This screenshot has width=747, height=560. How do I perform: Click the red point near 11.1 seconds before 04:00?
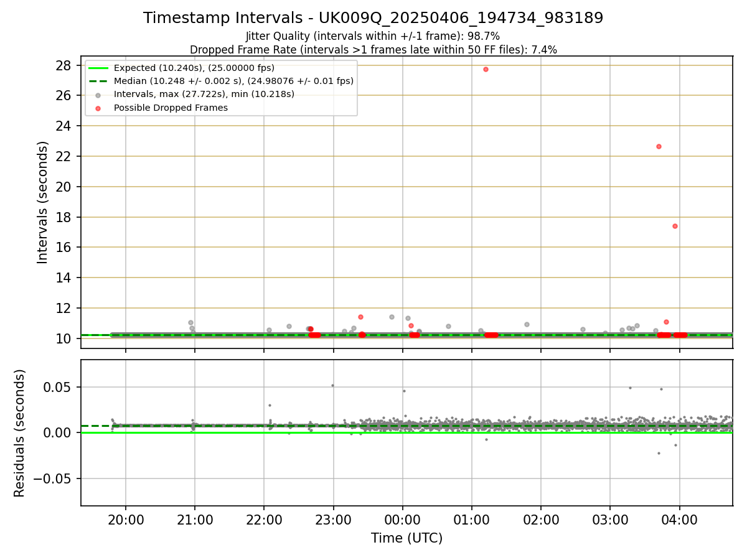pyautogui.click(x=666, y=322)
